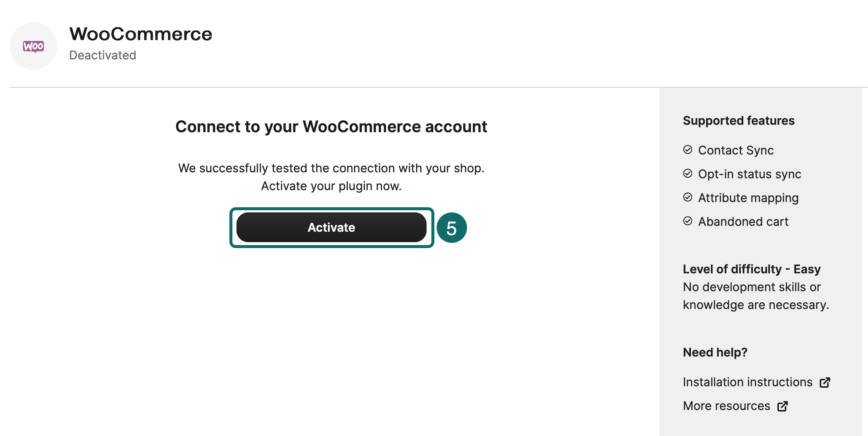Click the Need help? heading

(x=715, y=352)
